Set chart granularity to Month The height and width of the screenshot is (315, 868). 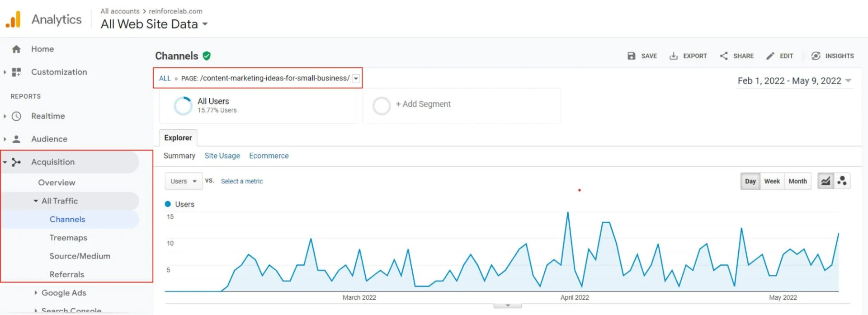pos(797,181)
